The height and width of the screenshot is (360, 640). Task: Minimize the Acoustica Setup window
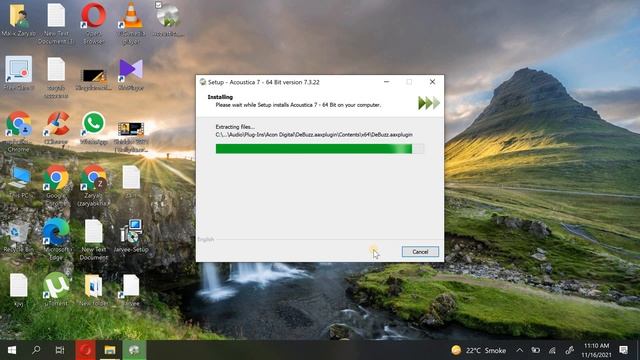click(386, 82)
